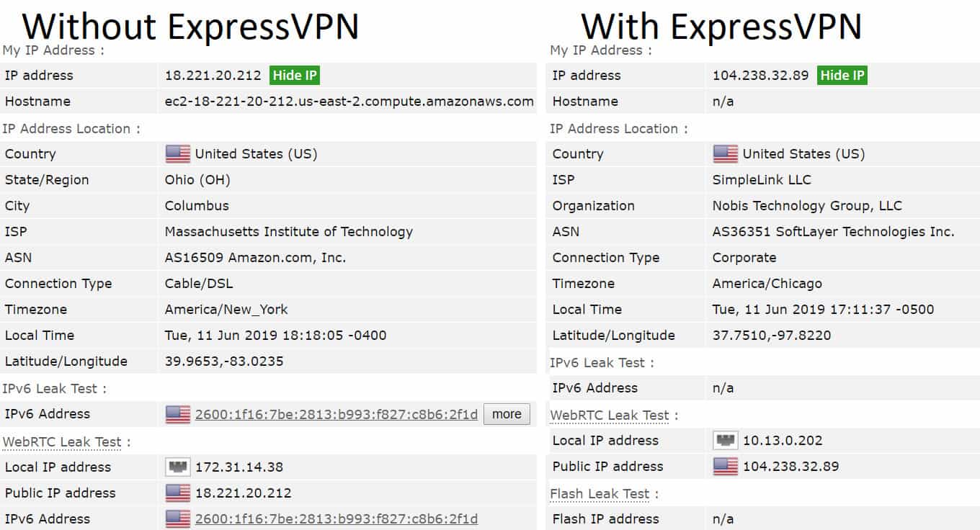This screenshot has height=530, width=980.
Task: Open the bottom IPv6 address link under WebRTC
Action: coord(336,518)
